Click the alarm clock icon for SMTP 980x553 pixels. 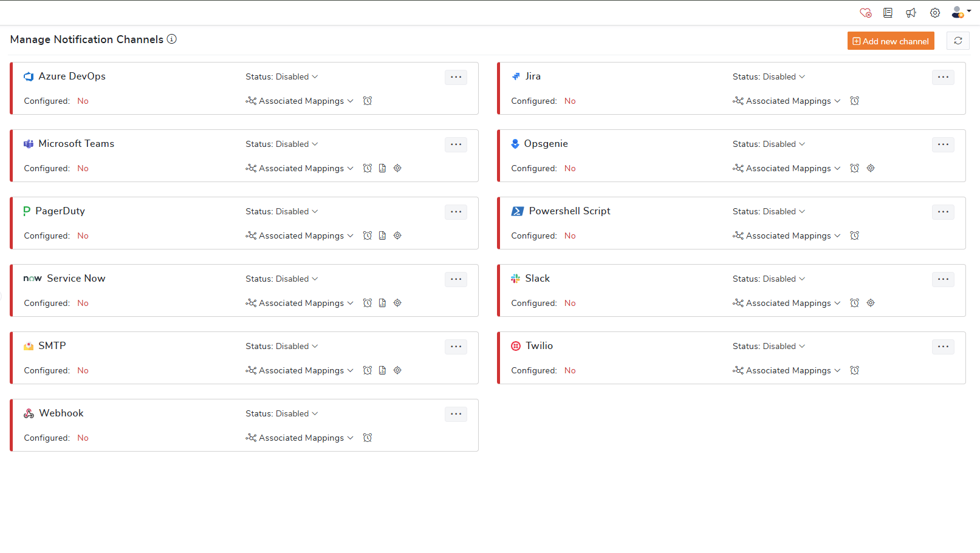coord(368,370)
